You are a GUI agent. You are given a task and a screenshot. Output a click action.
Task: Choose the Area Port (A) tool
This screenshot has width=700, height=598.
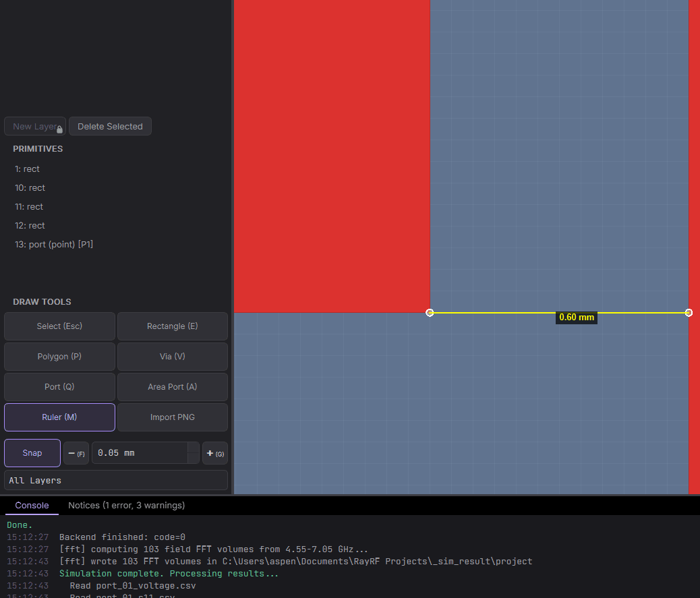173,387
